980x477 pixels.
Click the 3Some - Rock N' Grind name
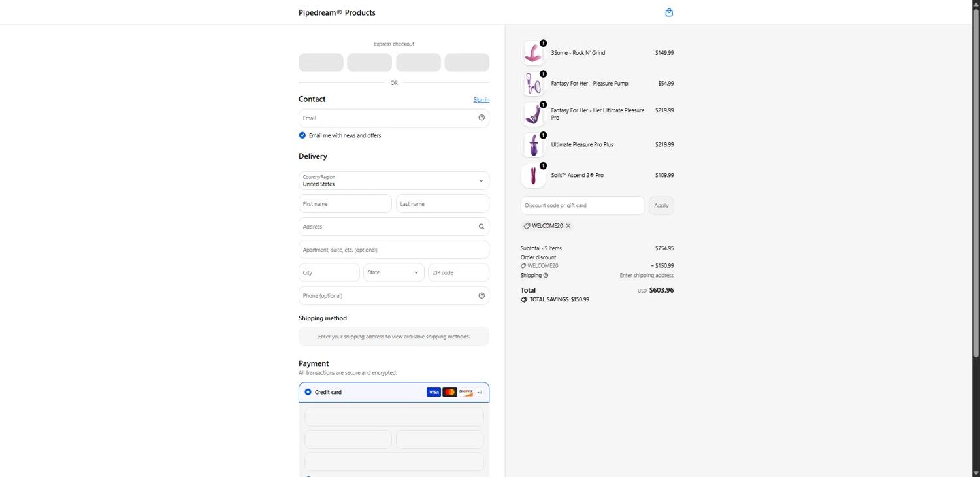[578, 53]
